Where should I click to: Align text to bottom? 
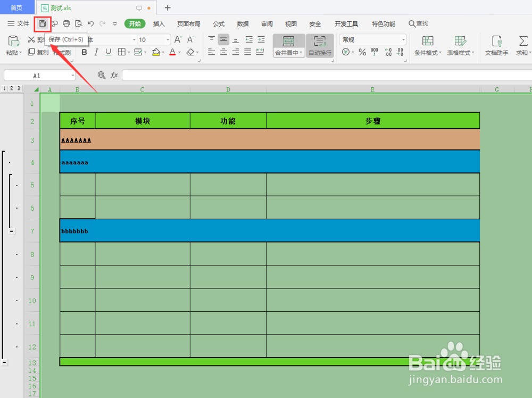236,39
